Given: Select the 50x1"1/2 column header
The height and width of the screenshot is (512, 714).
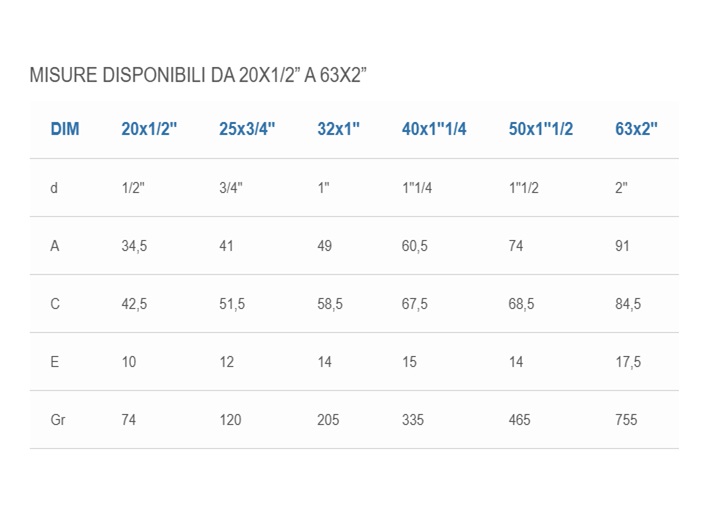Looking at the screenshot, I should point(541,129).
